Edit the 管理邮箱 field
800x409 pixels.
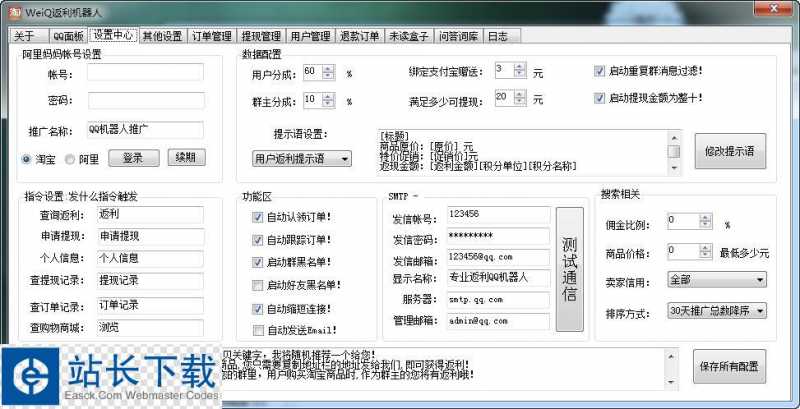tap(498, 321)
